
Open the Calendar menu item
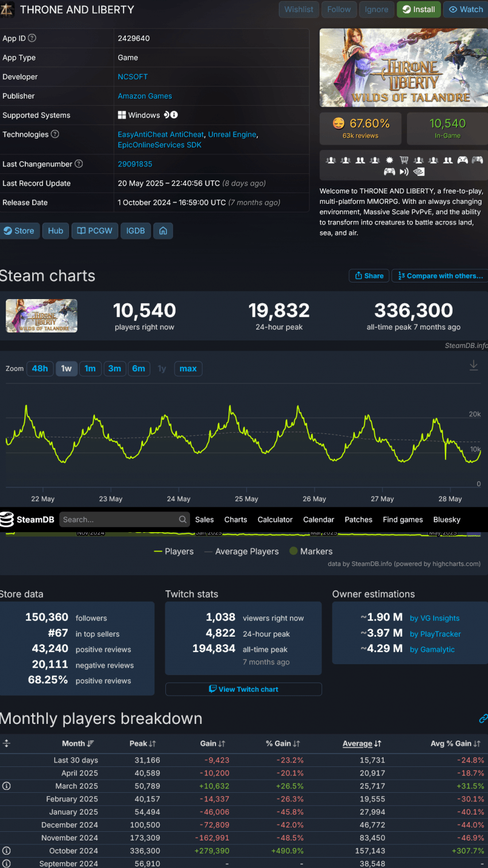(319, 520)
